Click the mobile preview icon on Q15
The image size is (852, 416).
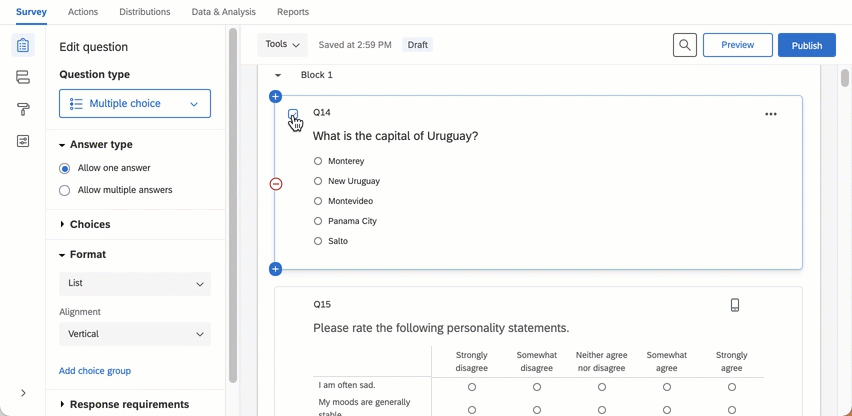click(735, 305)
